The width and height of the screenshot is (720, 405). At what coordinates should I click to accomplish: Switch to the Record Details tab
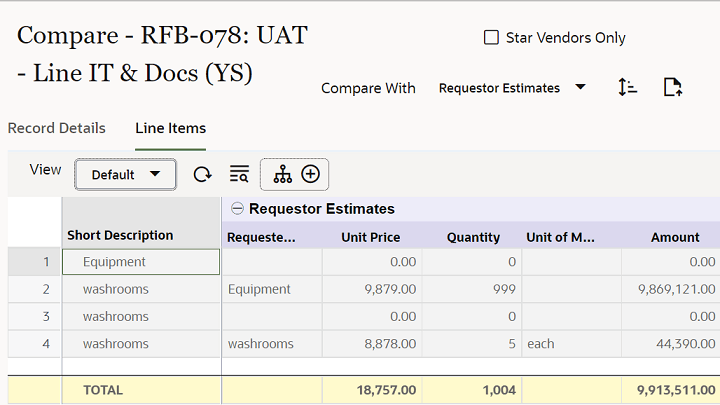(x=56, y=128)
